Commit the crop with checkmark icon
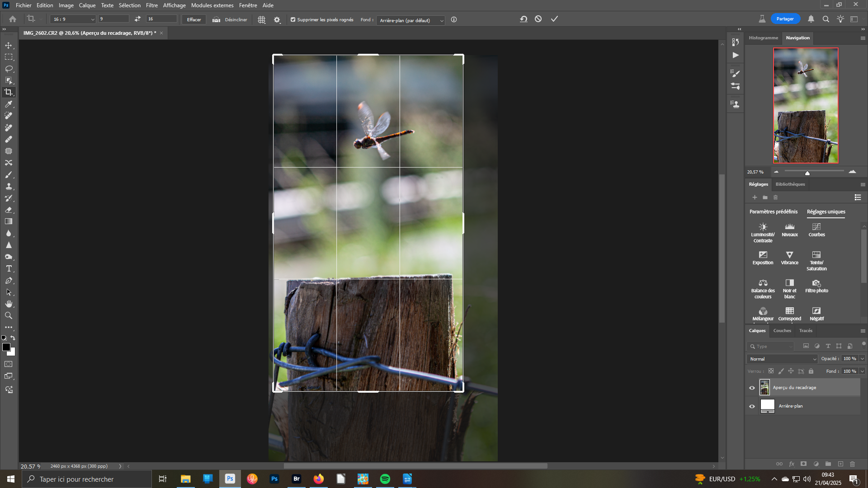The image size is (868, 488). point(554,19)
